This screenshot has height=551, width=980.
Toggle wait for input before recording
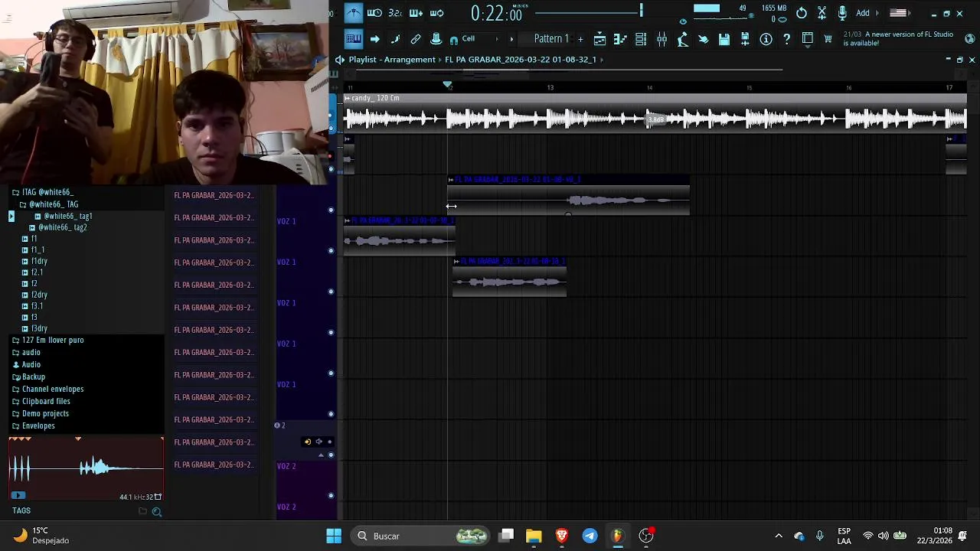(374, 13)
